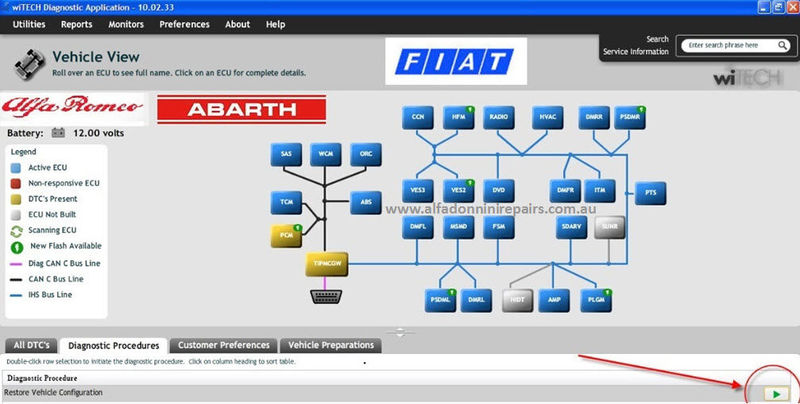Select the ABS ECU block

[366, 203]
